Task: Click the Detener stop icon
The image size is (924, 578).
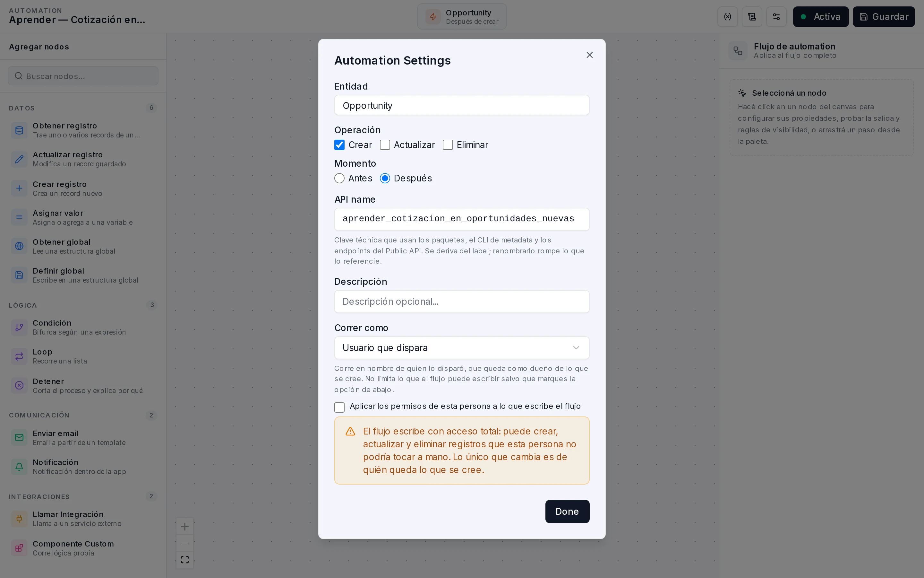Action: pyautogui.click(x=19, y=386)
